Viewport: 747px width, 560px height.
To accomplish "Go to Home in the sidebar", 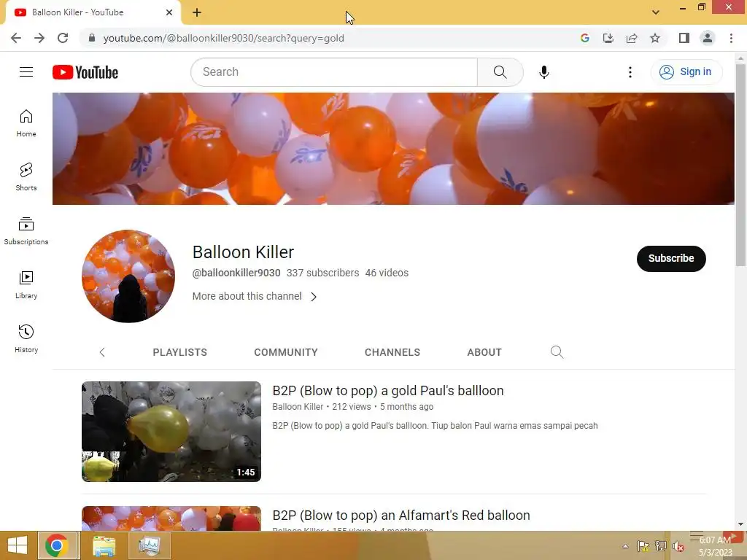I will click(26, 123).
